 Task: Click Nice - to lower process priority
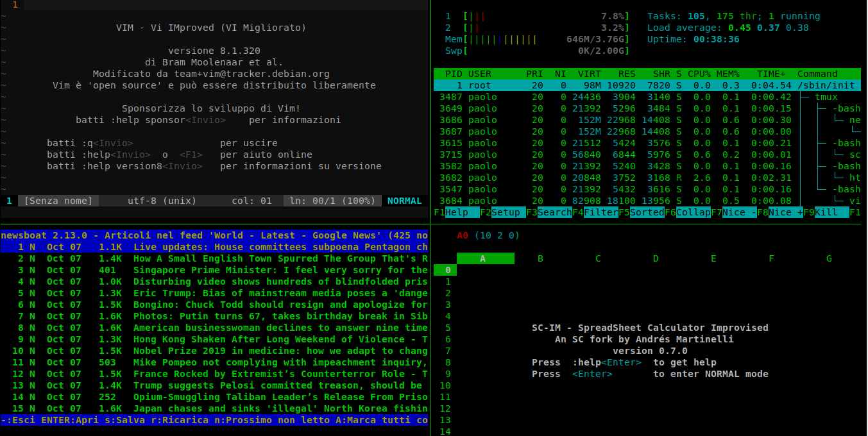tap(739, 212)
